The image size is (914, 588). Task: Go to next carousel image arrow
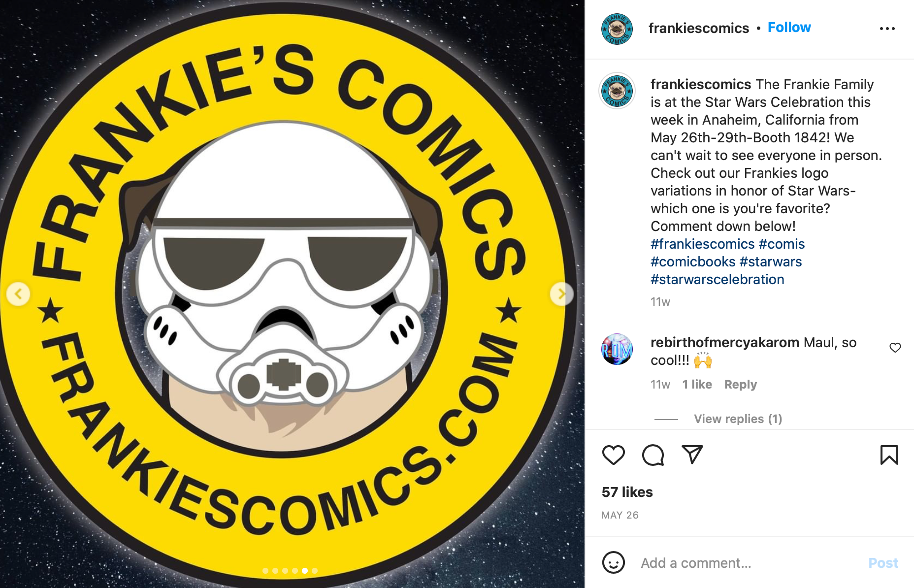561,294
